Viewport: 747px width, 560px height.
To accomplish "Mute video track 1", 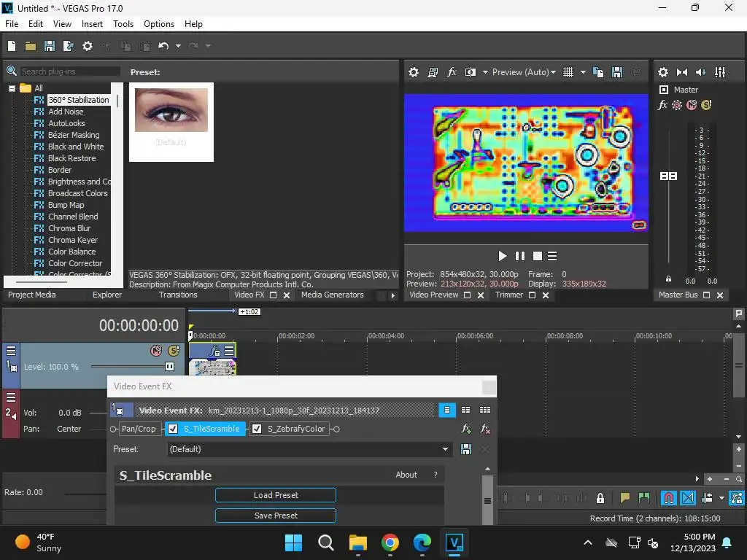I will coord(156,351).
